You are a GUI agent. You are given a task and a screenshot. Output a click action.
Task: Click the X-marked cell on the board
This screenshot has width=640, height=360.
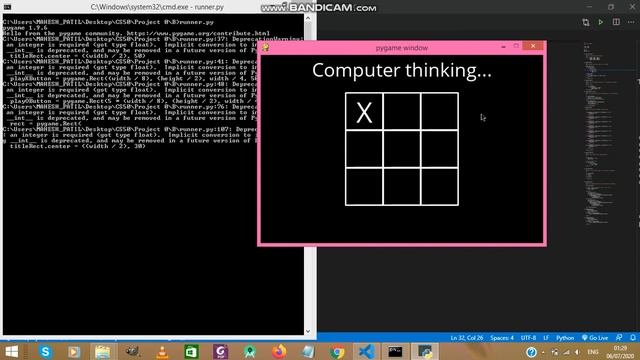[x=364, y=111]
